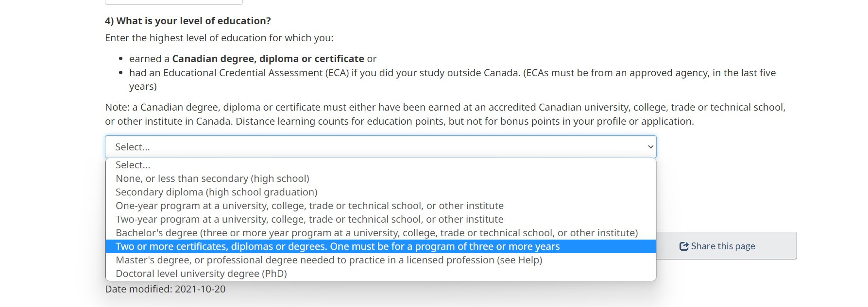
Task: Click the education dropdown chevron arrow
Action: [650, 147]
